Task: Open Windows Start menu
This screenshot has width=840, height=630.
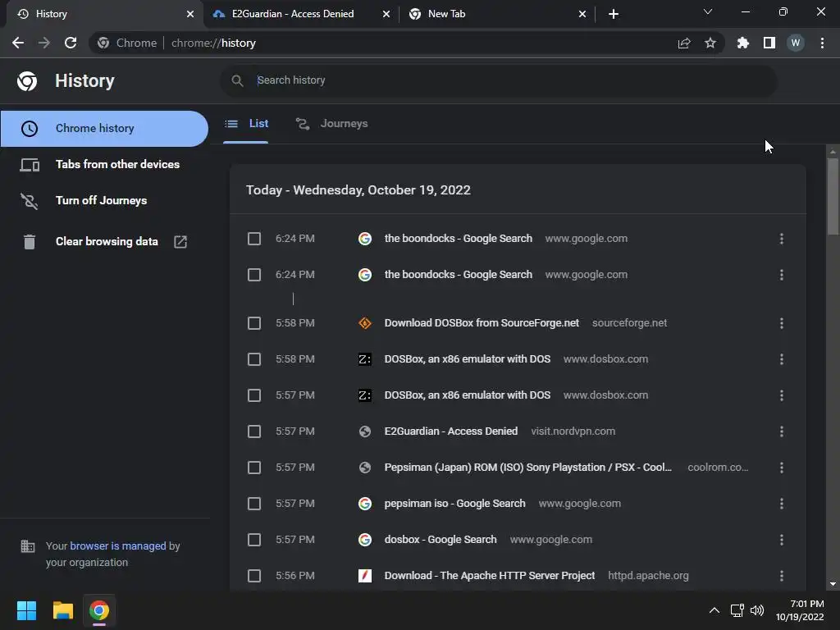Action: [26, 610]
